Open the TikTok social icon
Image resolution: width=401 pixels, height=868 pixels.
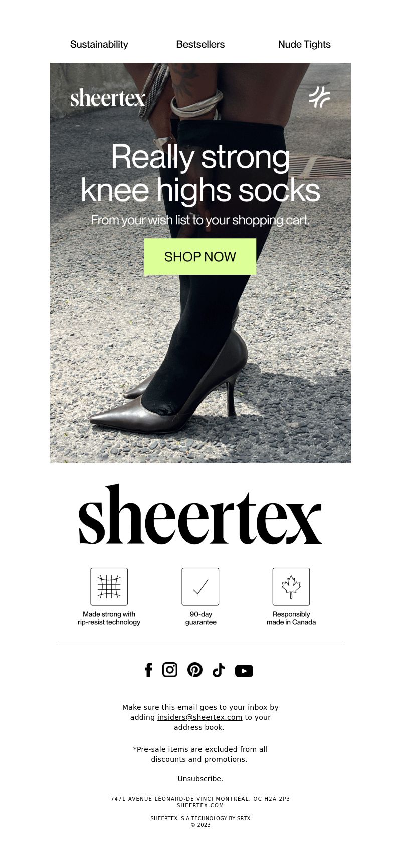click(x=219, y=670)
